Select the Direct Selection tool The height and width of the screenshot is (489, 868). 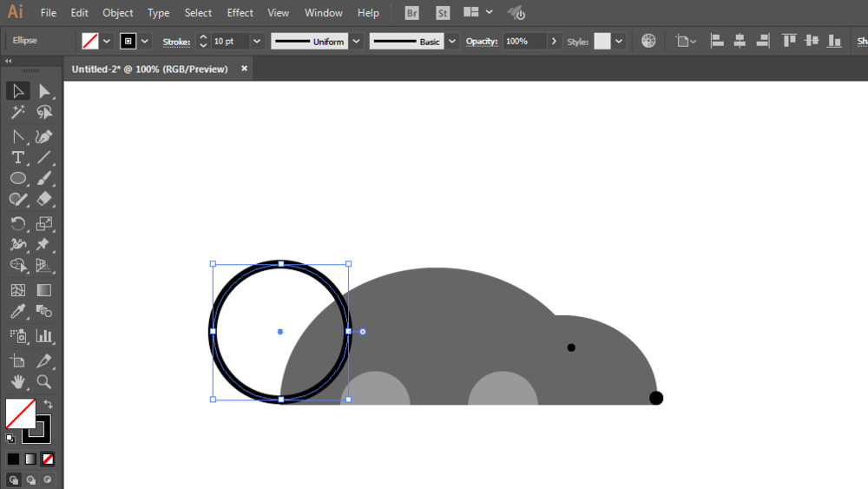pos(44,91)
